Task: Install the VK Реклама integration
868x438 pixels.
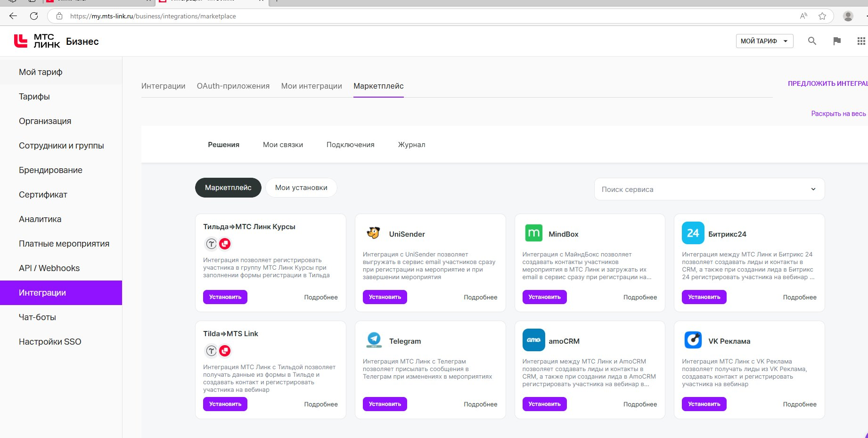Action: tap(704, 404)
